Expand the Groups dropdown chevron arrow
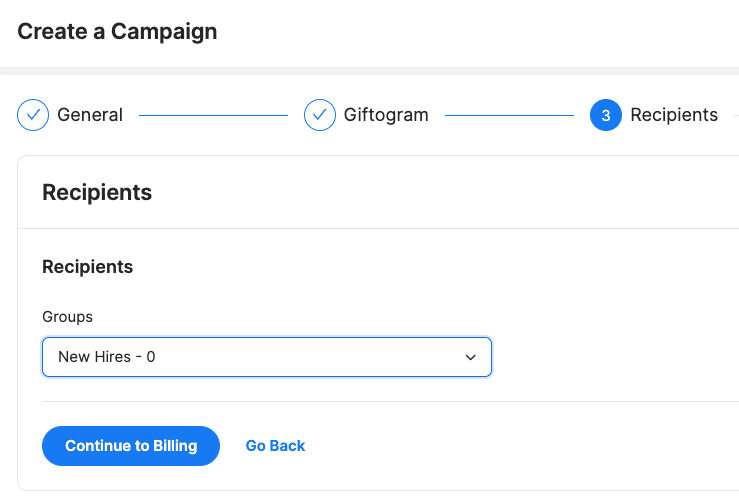The width and height of the screenshot is (739, 503). [x=471, y=357]
